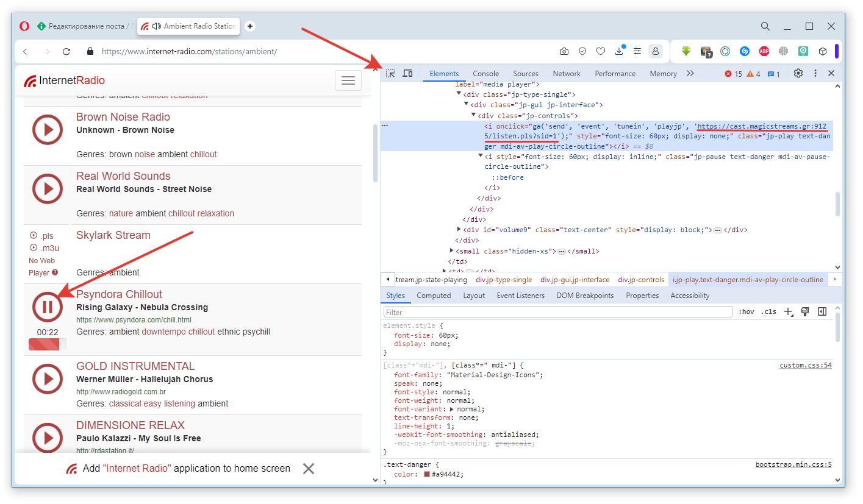863x504 pixels.
Task: Play the Brown Noise Radio station
Action: pyautogui.click(x=47, y=130)
